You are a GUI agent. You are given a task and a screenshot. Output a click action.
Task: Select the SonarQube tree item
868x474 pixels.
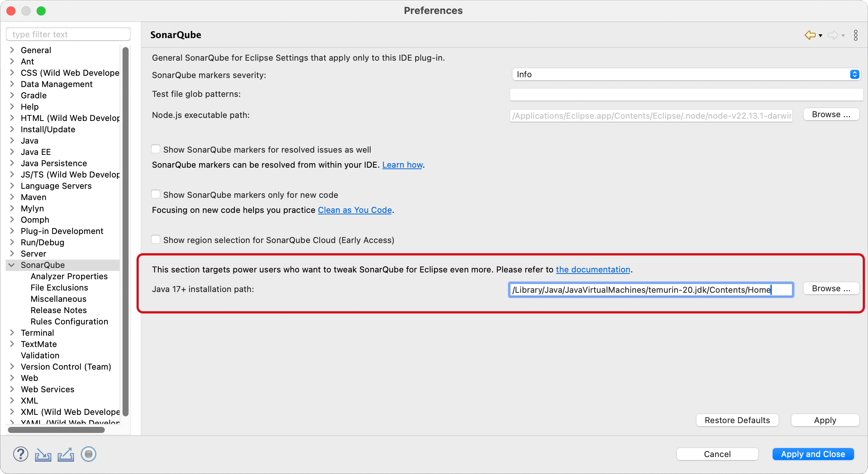click(x=43, y=265)
